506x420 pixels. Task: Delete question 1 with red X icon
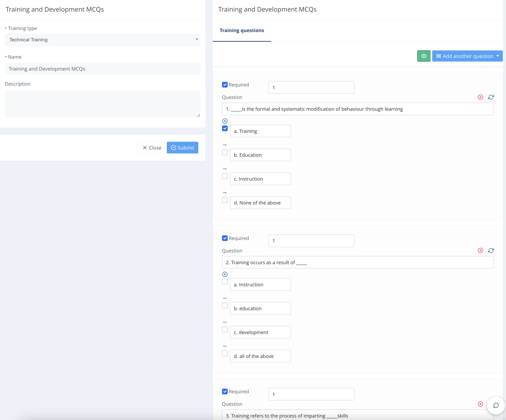click(x=480, y=97)
